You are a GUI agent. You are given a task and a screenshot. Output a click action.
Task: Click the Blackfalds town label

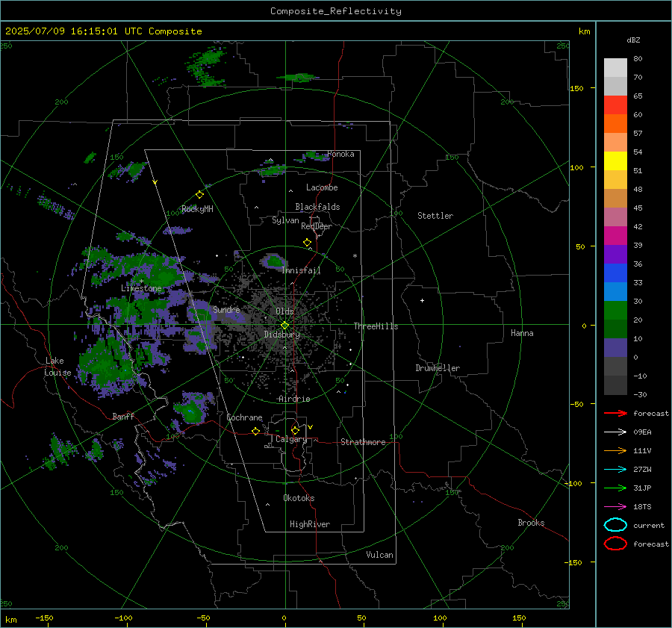coord(317,207)
